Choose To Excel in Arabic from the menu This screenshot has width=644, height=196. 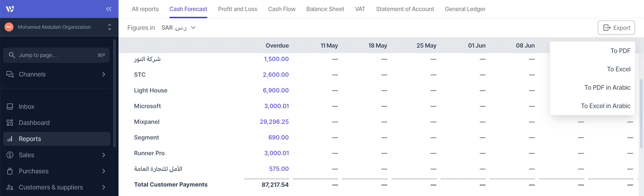(605, 106)
